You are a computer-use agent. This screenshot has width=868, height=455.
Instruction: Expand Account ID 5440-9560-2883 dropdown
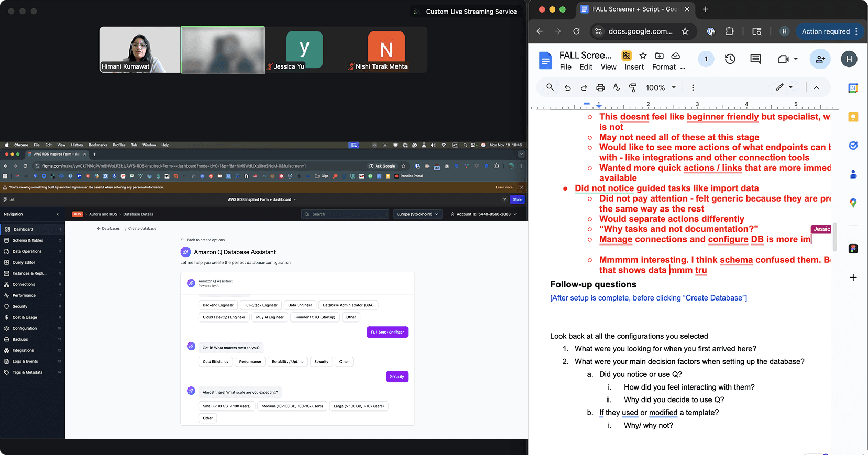(484, 214)
